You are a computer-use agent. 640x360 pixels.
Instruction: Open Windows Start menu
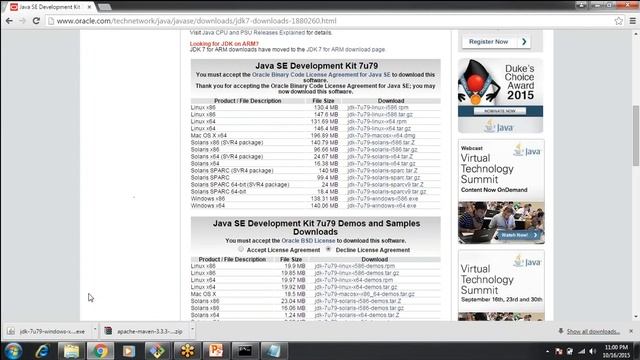(13, 351)
